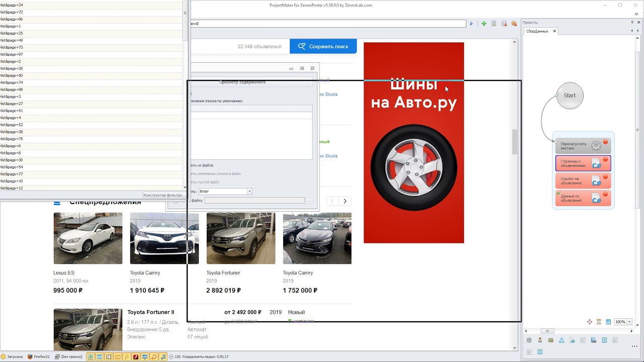Image resolution: width=644 pixels, height=362 pixels.
Task: Click the project horizontal scrollbar thumb
Action: tap(547, 331)
